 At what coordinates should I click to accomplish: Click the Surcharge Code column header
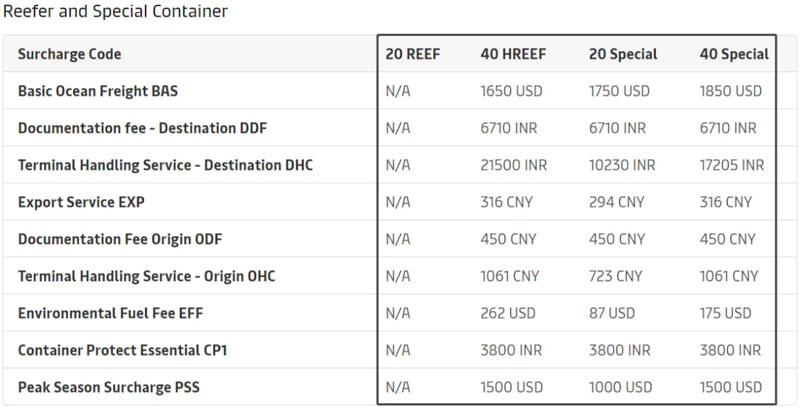[x=69, y=54]
